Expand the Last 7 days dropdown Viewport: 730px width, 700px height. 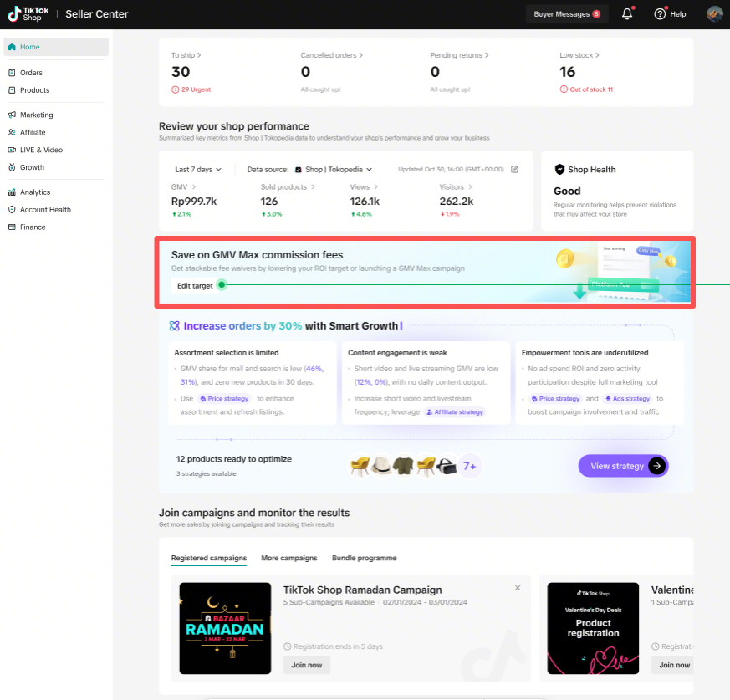point(198,170)
